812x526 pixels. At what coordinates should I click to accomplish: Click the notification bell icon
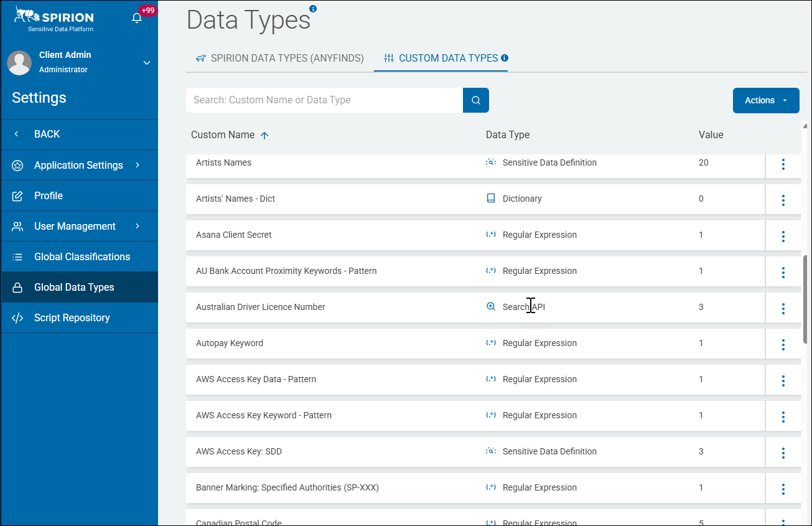pyautogui.click(x=137, y=18)
